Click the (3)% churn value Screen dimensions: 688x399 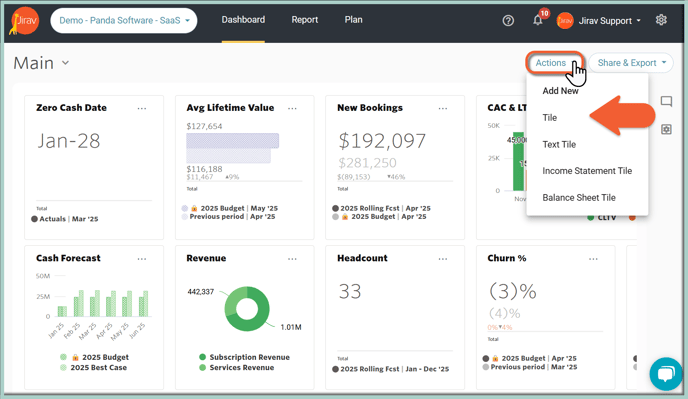point(512,291)
